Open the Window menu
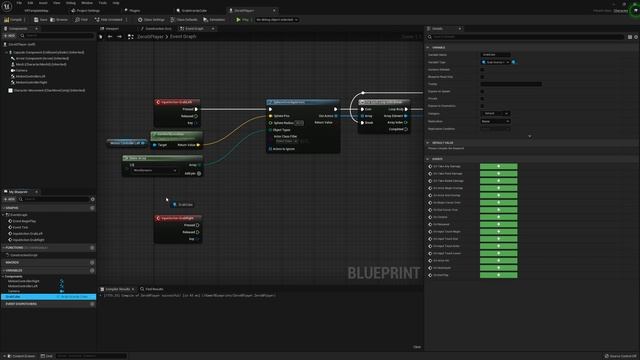The image size is (640, 360). (87, 3)
